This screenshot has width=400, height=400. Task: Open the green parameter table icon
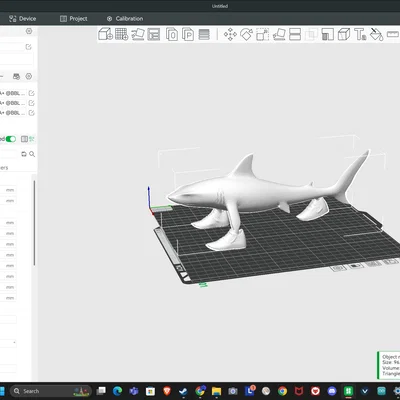(x=32, y=139)
